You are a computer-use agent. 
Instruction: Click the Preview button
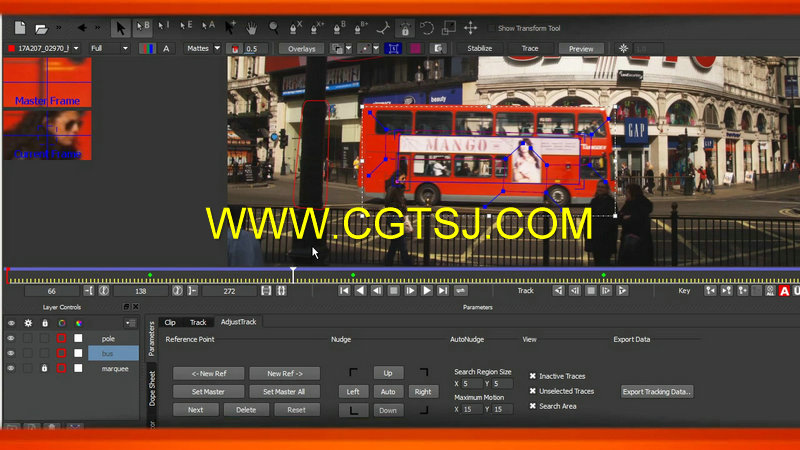tap(581, 49)
